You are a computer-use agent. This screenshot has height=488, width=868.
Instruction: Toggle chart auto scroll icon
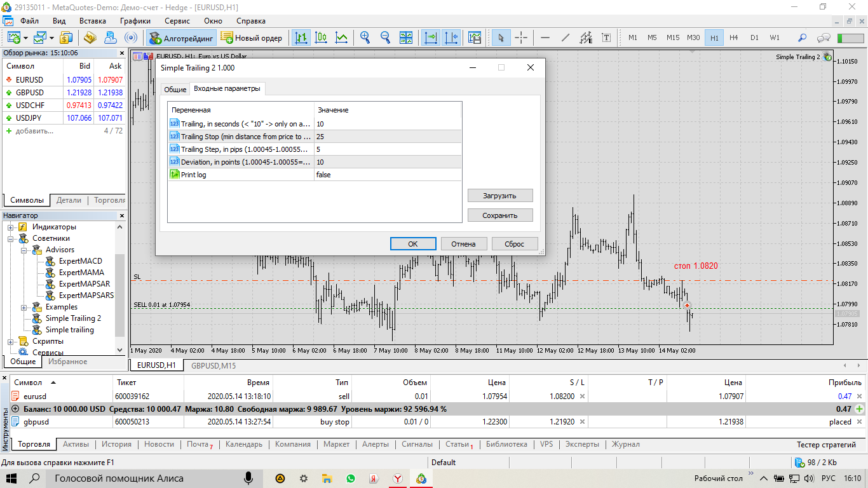point(431,37)
